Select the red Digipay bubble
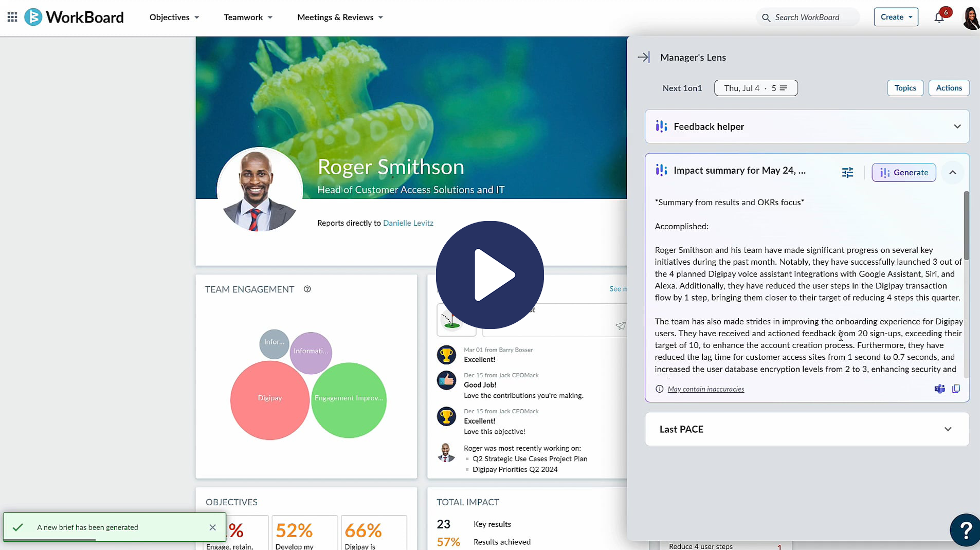 (x=269, y=400)
